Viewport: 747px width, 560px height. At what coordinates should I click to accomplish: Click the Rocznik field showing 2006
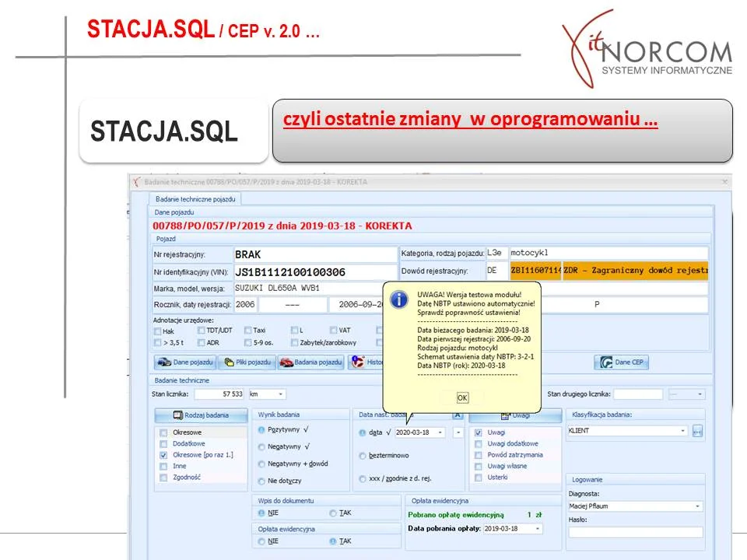pos(245,305)
